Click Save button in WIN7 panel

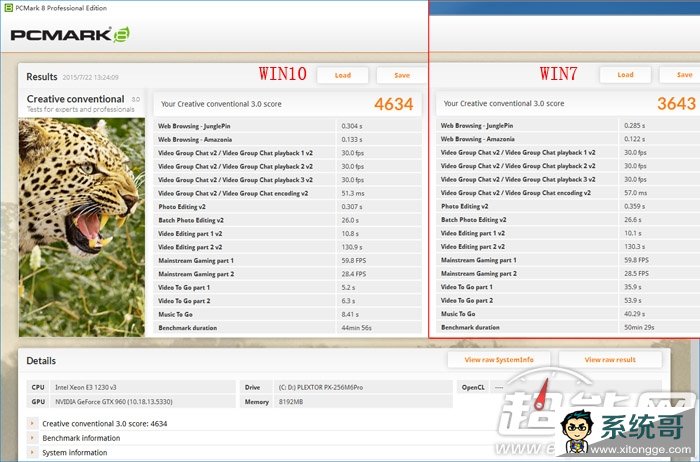tap(679, 75)
